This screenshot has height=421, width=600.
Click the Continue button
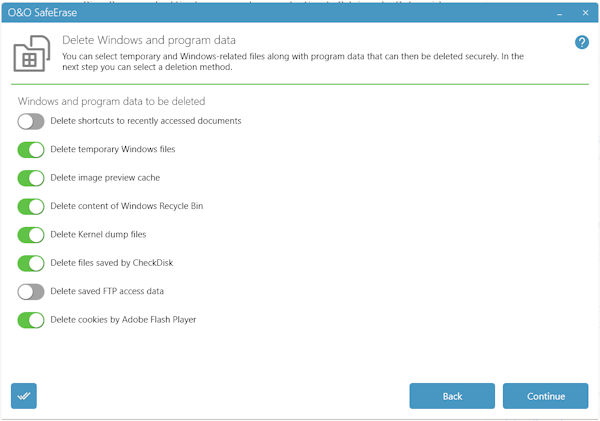click(545, 396)
